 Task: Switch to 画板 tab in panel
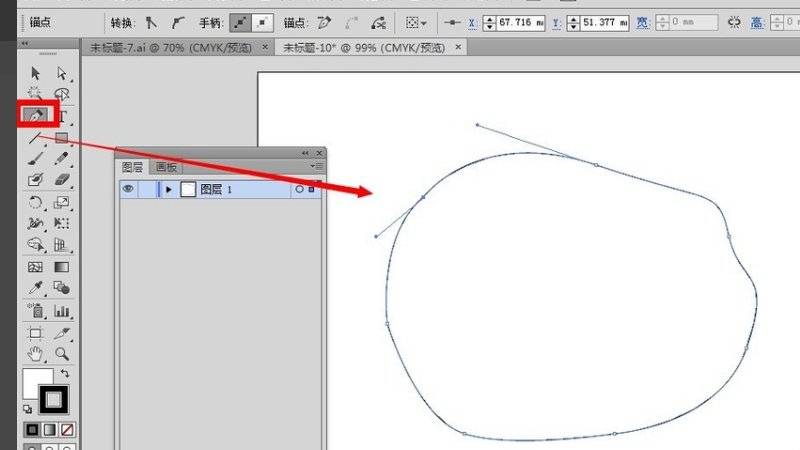(166, 167)
